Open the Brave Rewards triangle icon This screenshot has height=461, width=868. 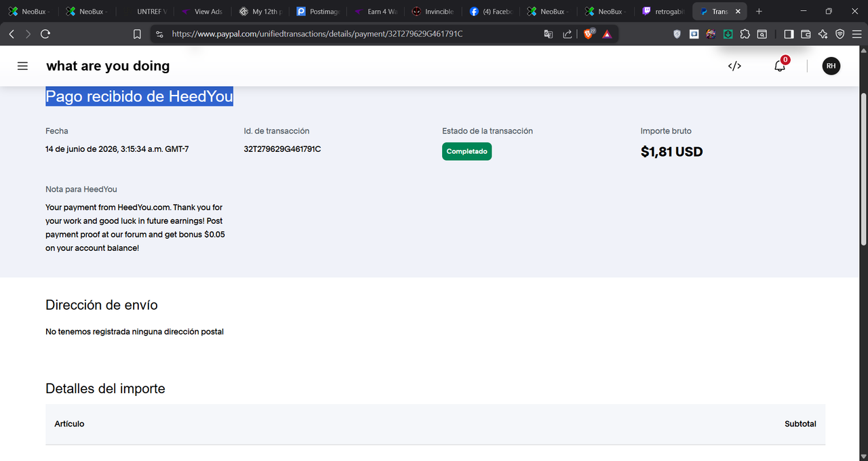tap(607, 34)
